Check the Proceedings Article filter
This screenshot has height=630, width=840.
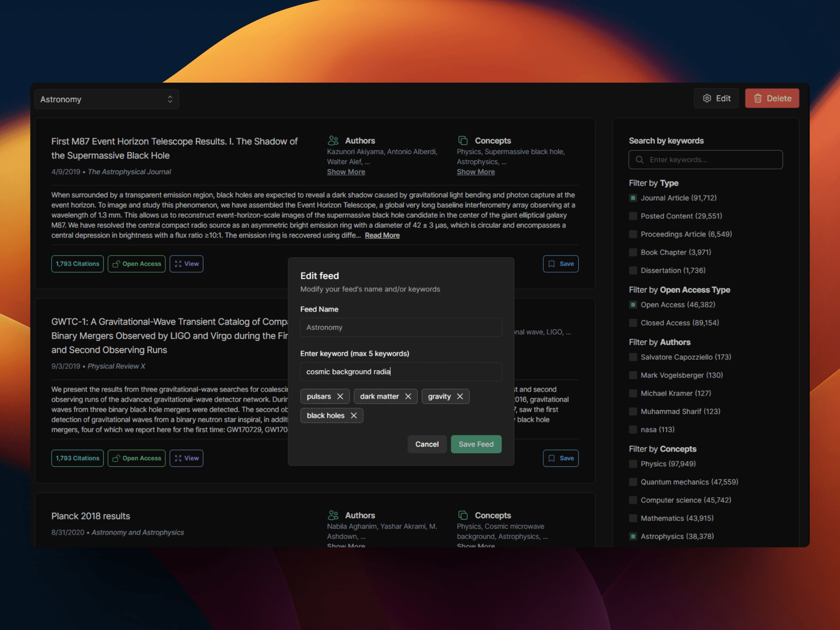click(x=633, y=234)
